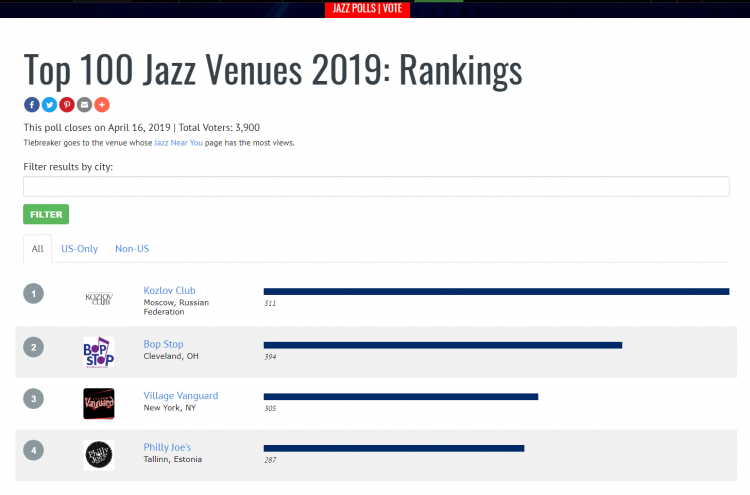Open the Bop Stop venue link
750x495 pixels.
pyautogui.click(x=163, y=344)
